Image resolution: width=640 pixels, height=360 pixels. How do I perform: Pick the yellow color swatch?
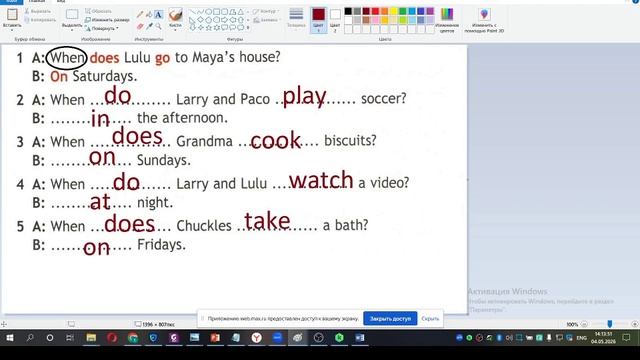[x=394, y=11]
